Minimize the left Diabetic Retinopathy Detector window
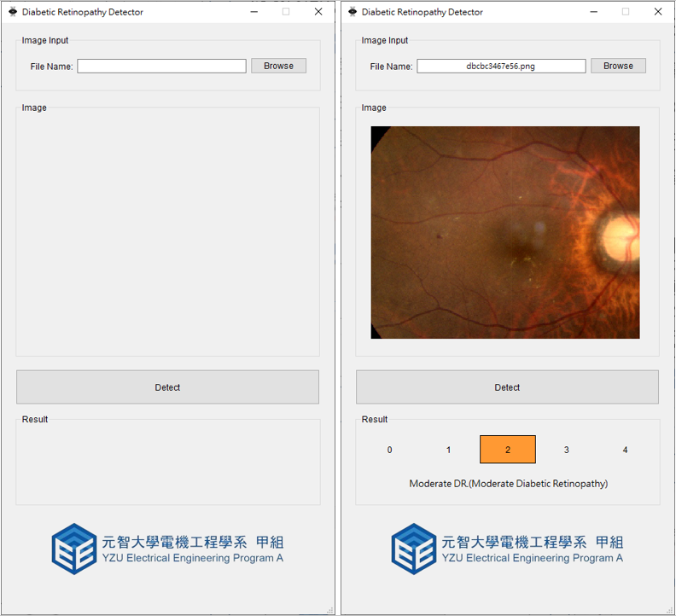Image resolution: width=676 pixels, height=616 pixels. (x=254, y=12)
